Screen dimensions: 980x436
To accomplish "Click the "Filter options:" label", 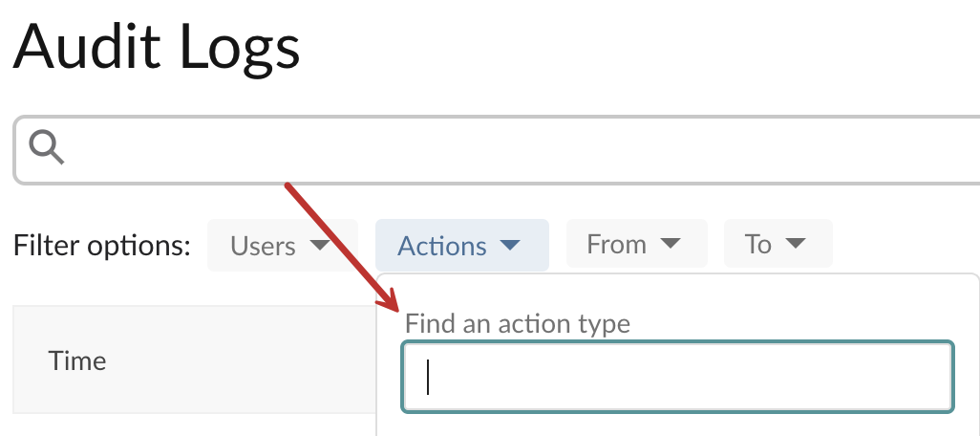I will click(x=102, y=245).
